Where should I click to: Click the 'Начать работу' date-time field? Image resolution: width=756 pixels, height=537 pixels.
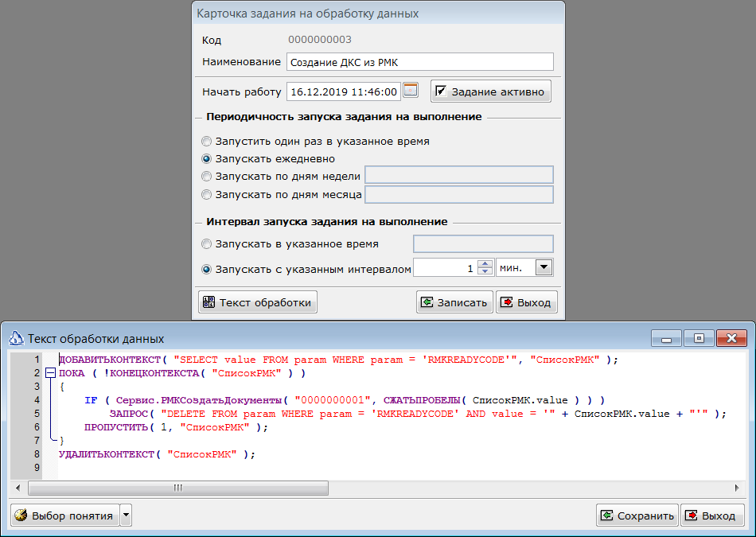(x=344, y=91)
